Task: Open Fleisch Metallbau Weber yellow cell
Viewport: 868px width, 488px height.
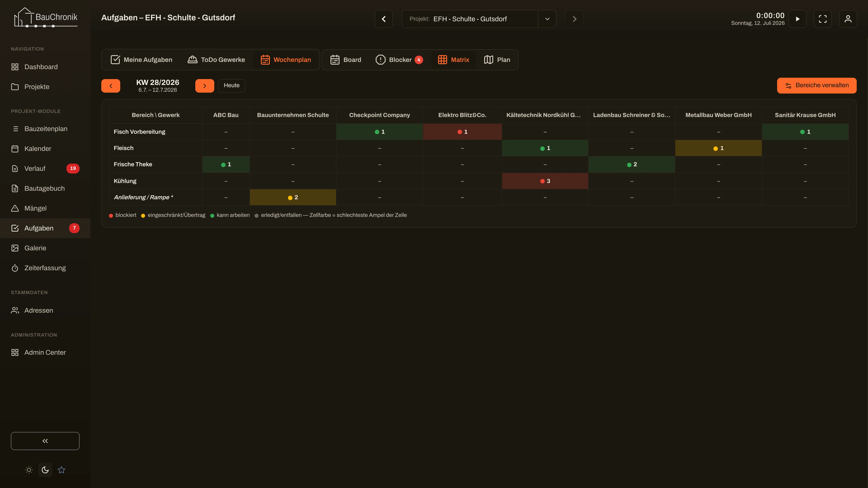Action: click(x=718, y=148)
